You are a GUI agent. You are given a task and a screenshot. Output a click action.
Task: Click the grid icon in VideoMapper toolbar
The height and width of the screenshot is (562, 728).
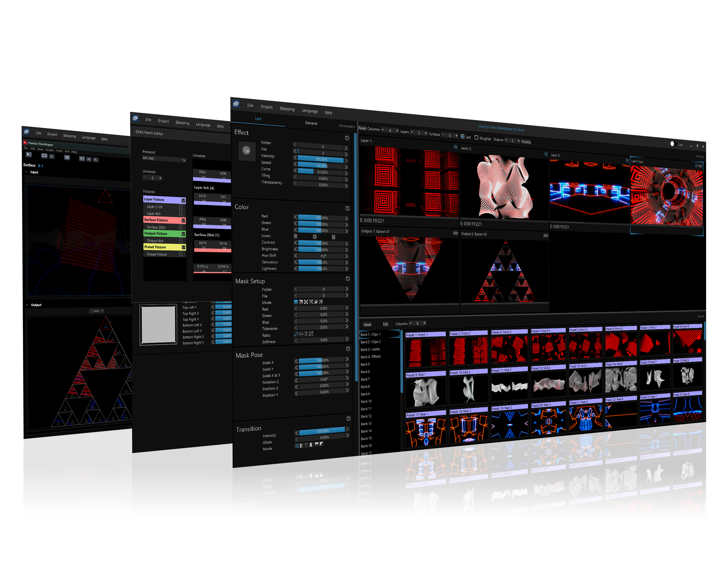[67, 157]
